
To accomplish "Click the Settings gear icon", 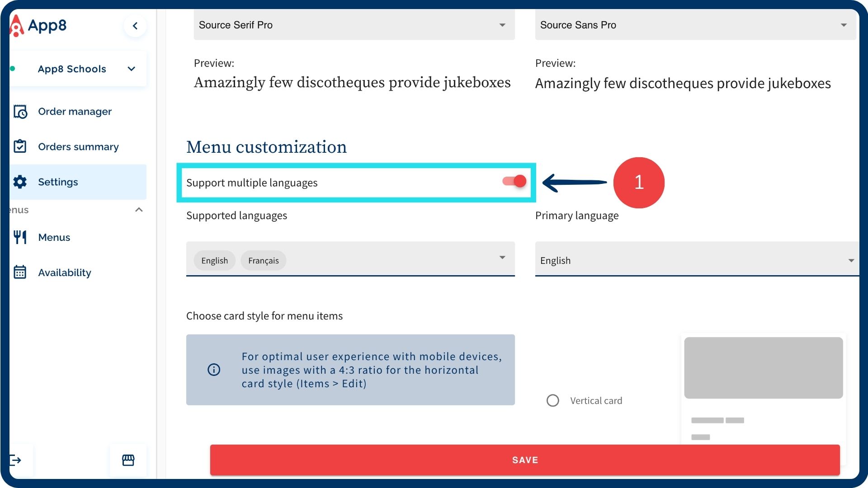I will (20, 182).
